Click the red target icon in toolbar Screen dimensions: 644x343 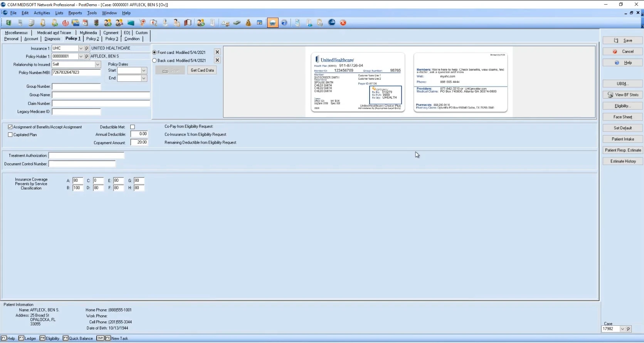66,23
